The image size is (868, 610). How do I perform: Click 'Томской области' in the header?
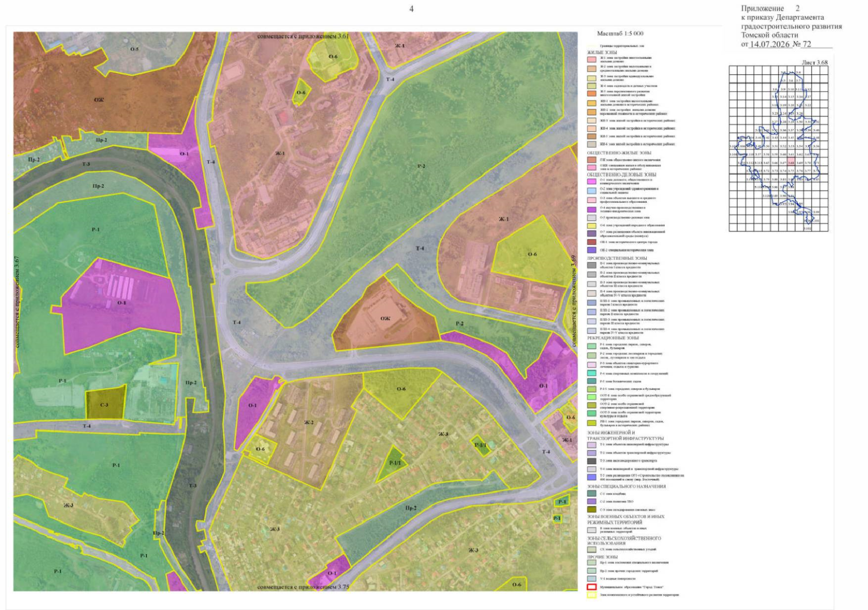pyautogui.click(x=770, y=35)
